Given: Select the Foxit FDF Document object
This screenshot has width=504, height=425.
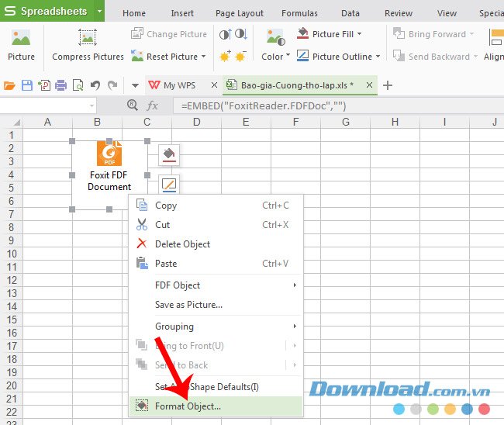Looking at the screenshot, I should pos(109,175).
